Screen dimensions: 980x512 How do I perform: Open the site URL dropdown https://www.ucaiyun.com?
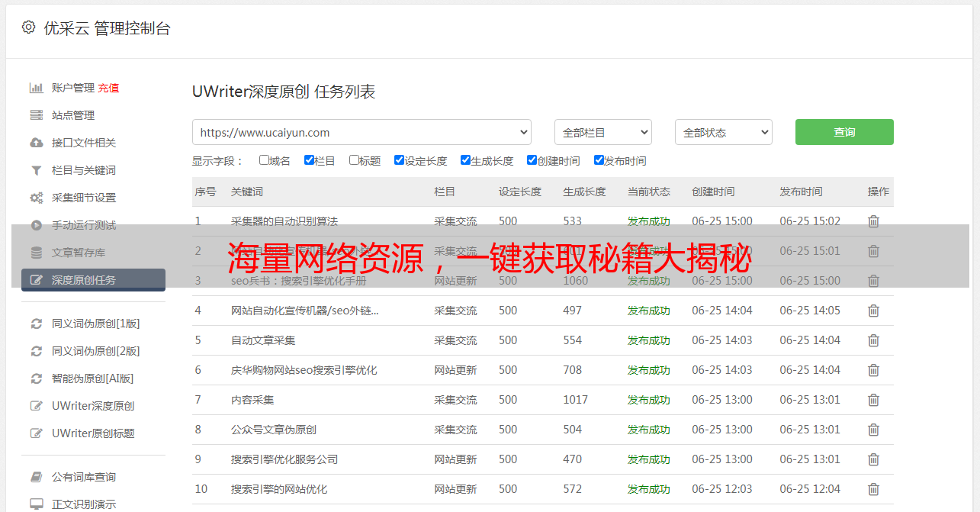(x=361, y=132)
